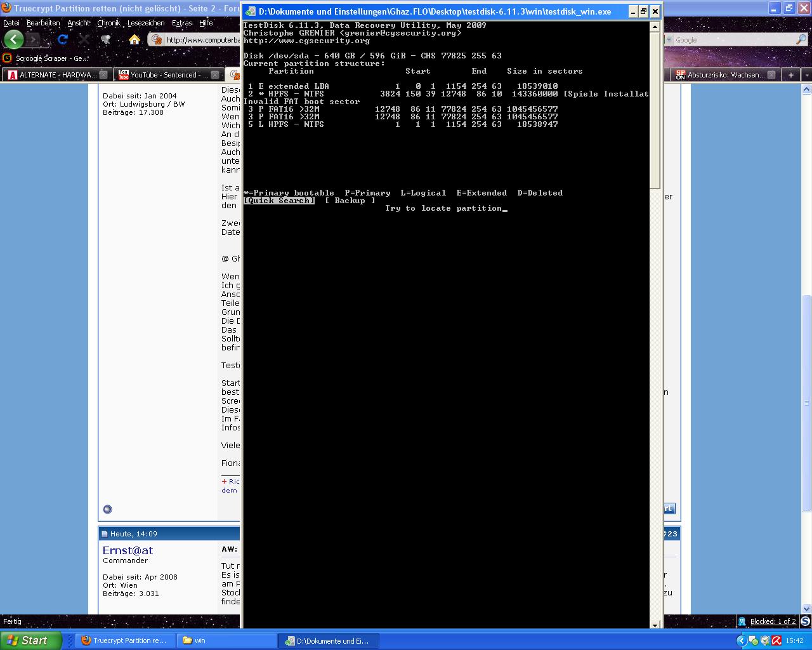Minimize the TestDisk console window
The width and height of the screenshot is (812, 650).
click(632, 11)
